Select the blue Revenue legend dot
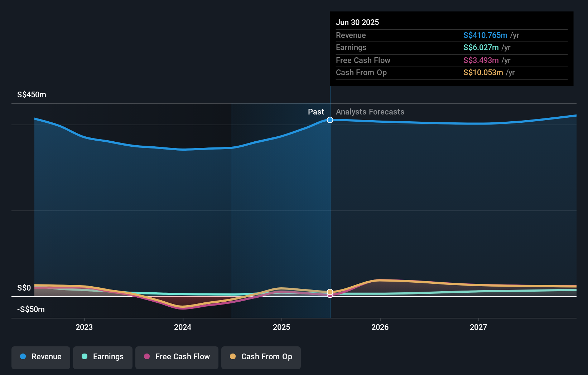This screenshot has width=588, height=375. [23, 357]
